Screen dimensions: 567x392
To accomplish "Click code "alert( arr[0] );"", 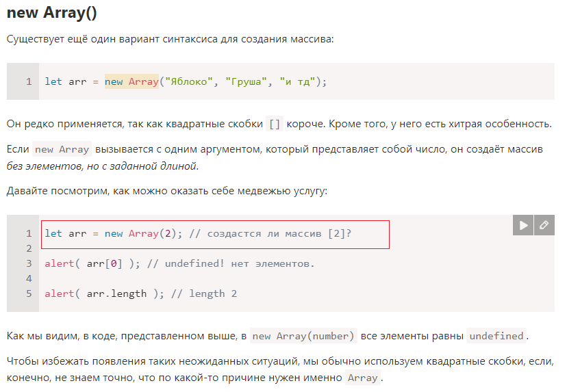I will pos(92,264).
